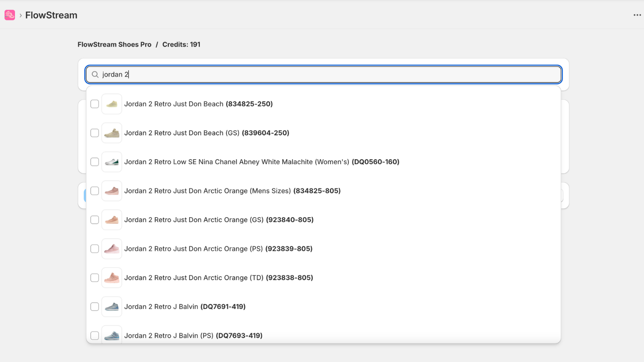
Task: Open the three-dot more options menu
Action: [x=637, y=15]
